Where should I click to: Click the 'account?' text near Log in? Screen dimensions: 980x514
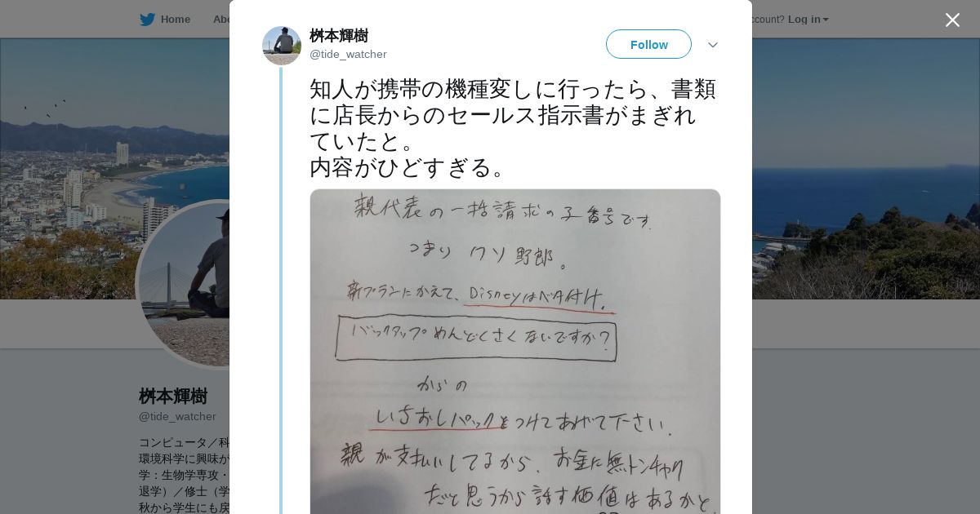point(768,20)
